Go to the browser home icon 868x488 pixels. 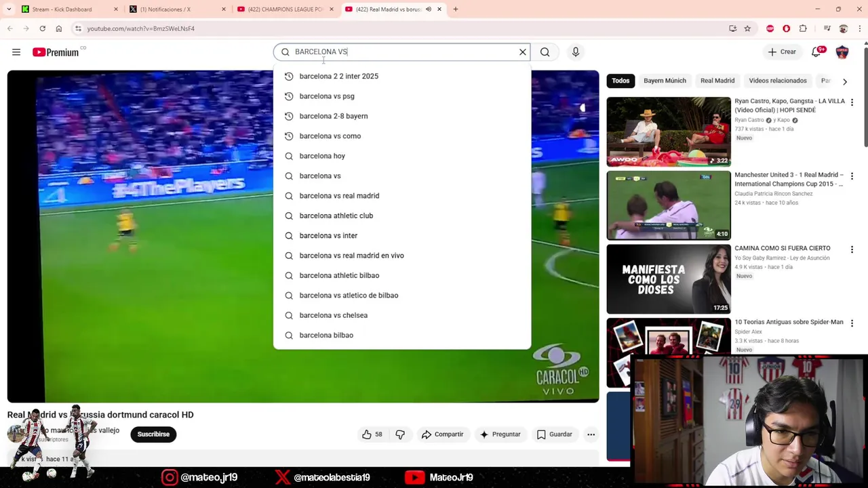click(59, 28)
